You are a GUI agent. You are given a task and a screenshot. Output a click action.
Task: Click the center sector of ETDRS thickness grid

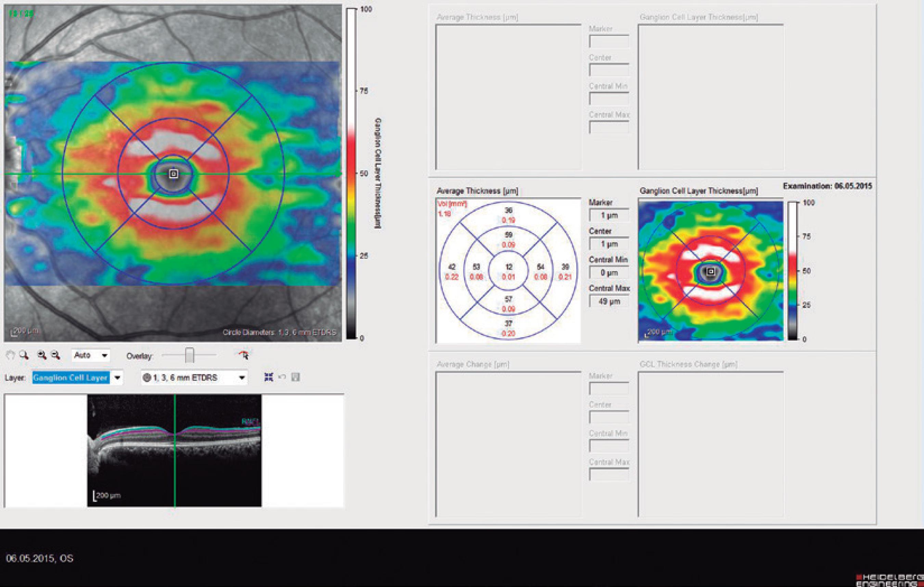tap(509, 271)
